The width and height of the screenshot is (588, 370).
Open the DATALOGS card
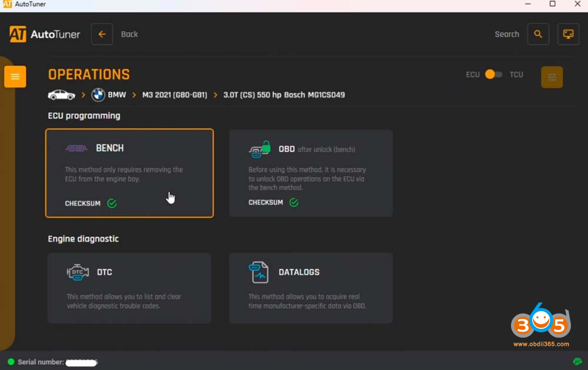[310, 288]
